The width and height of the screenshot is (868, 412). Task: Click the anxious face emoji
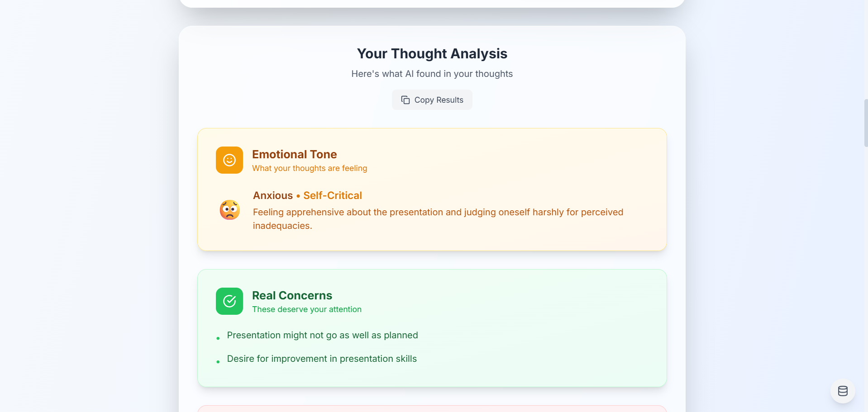(230, 210)
